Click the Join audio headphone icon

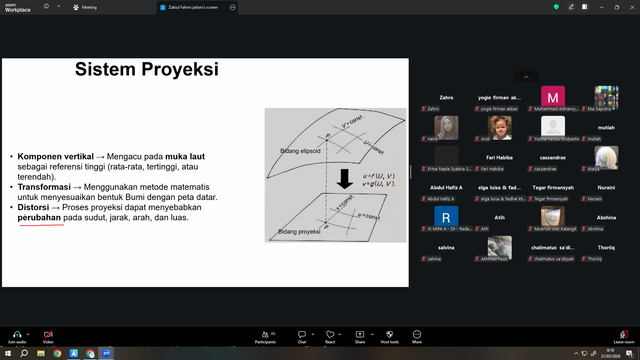click(x=17, y=334)
